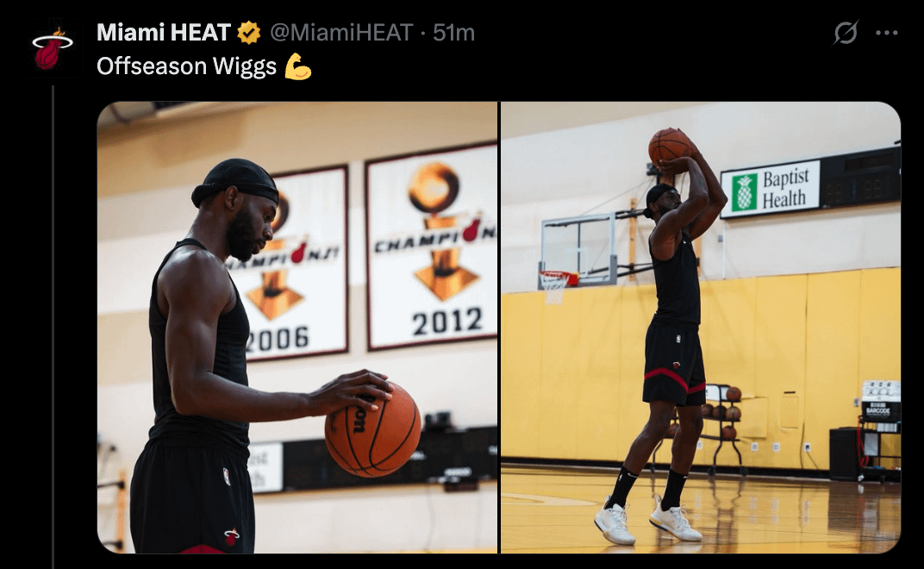Open the Miami HEAT profile avatar
Screen dimensions: 924x569
tap(53, 49)
